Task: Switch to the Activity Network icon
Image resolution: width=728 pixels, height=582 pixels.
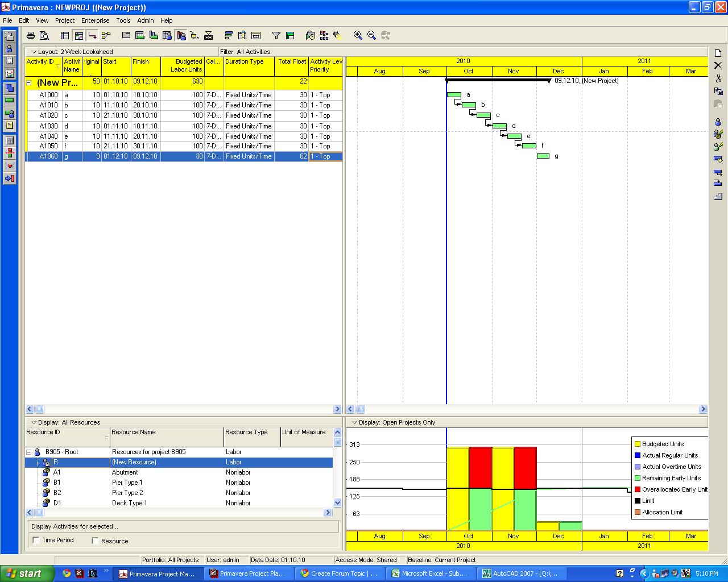Action: (106, 35)
